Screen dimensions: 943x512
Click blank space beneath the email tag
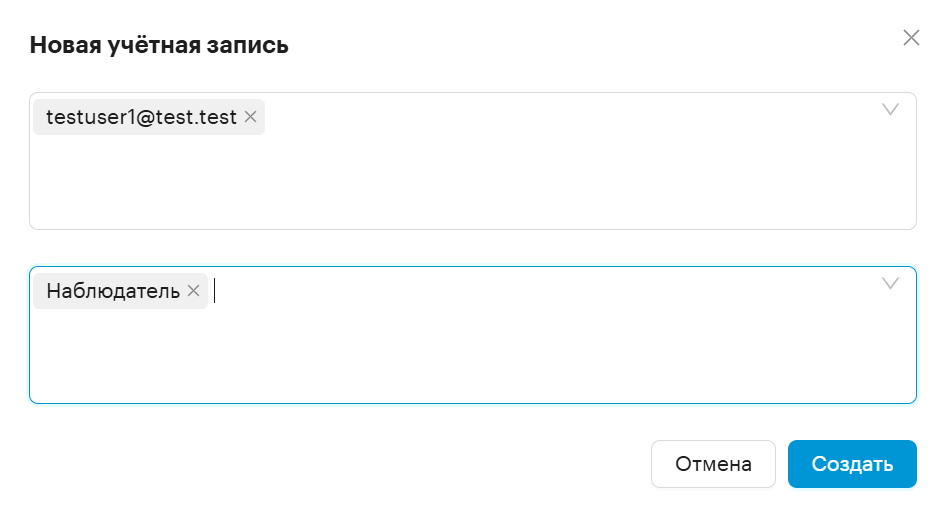coord(149,180)
